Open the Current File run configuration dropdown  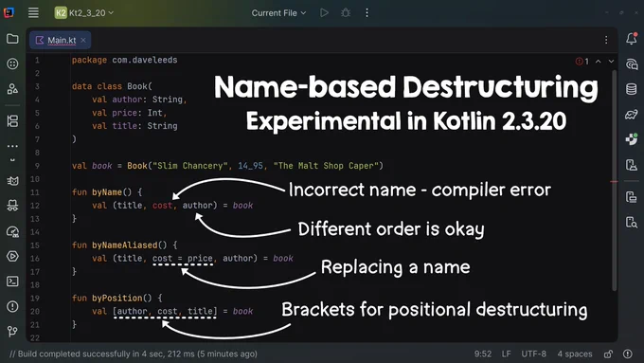click(278, 12)
